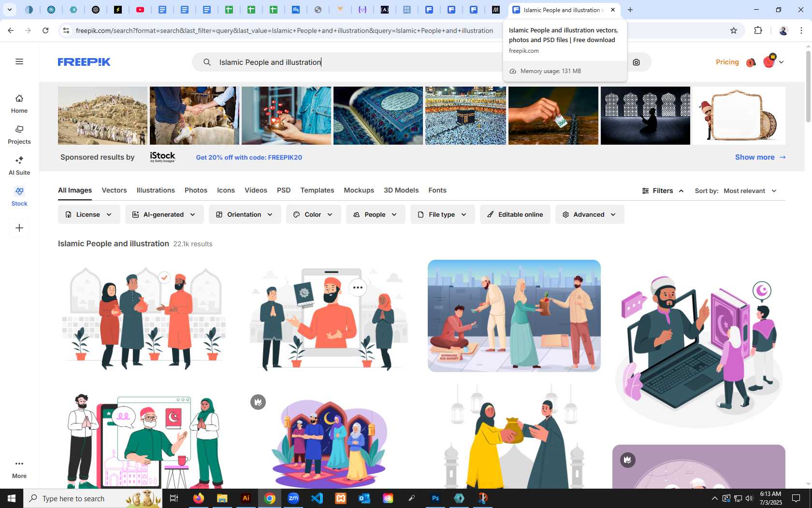812x508 pixels.
Task: Click three-dots options on second illustration
Action: point(358,287)
